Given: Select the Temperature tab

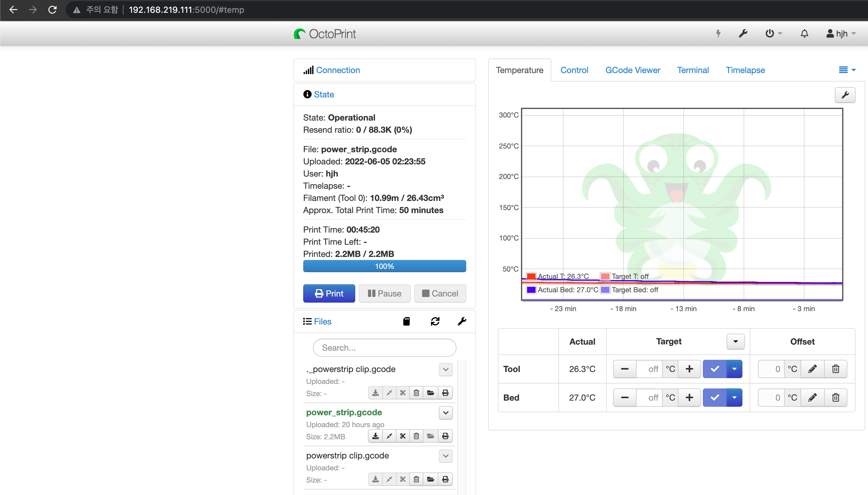Looking at the screenshot, I should 519,70.
